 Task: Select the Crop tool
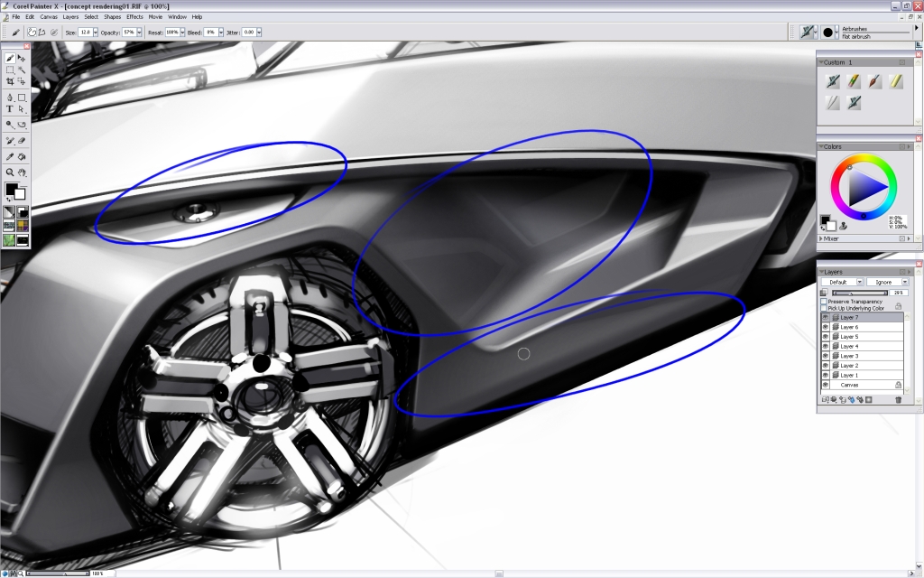point(9,81)
